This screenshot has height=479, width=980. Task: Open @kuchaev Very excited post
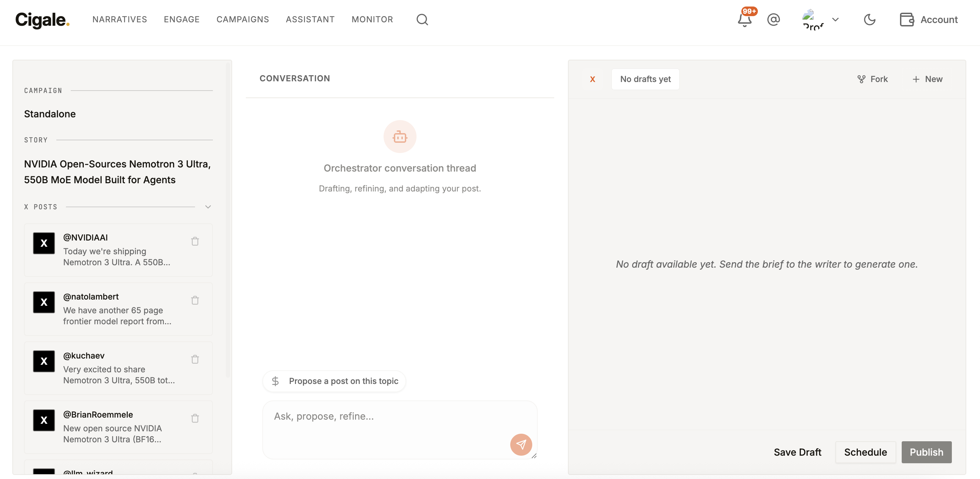(x=119, y=374)
